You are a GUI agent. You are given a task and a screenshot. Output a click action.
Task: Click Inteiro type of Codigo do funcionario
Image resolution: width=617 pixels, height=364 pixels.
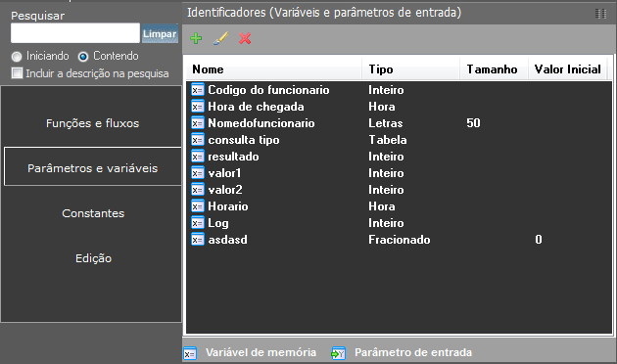point(386,90)
